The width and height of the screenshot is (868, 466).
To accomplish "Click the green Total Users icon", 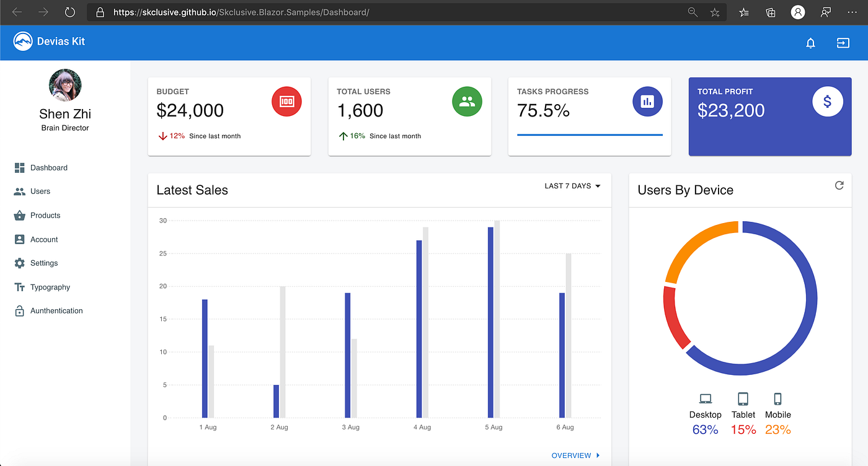I will pyautogui.click(x=467, y=101).
